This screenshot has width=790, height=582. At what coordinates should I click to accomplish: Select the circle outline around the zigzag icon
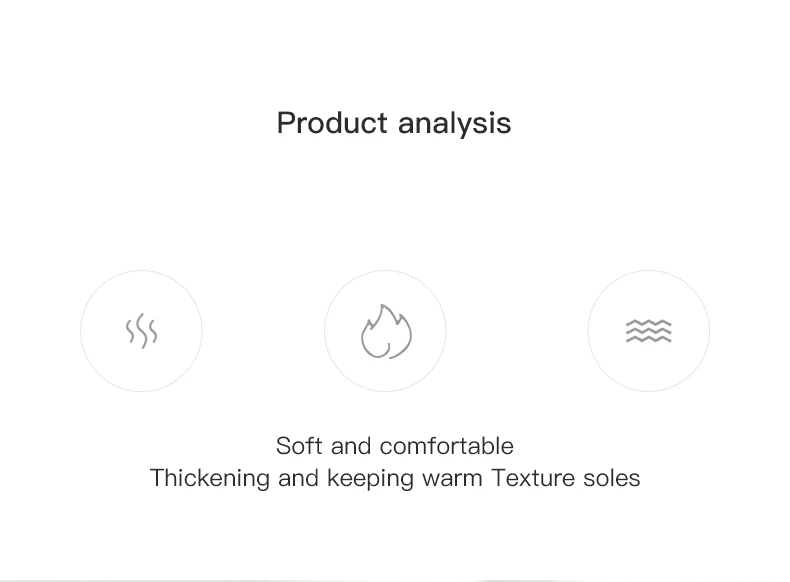coord(649,331)
